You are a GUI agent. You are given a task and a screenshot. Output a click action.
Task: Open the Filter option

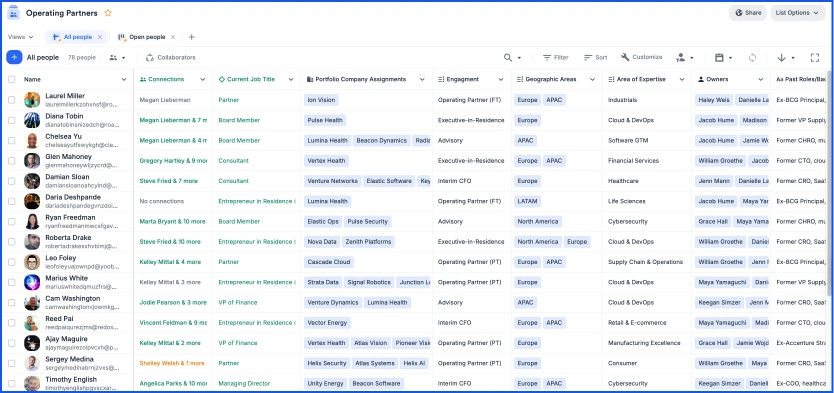click(555, 57)
